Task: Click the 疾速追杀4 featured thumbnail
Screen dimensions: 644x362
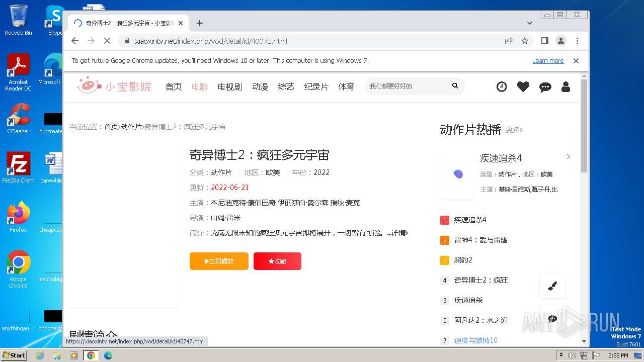Action: 458,174
